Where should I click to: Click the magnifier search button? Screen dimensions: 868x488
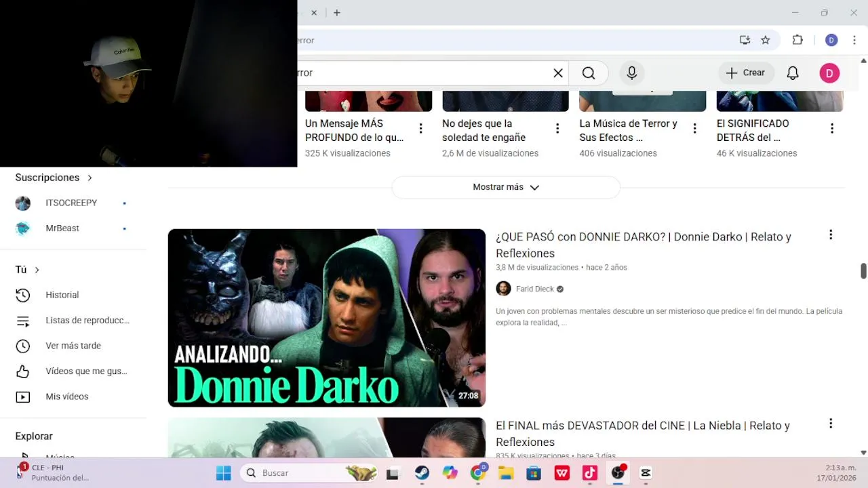tap(589, 73)
